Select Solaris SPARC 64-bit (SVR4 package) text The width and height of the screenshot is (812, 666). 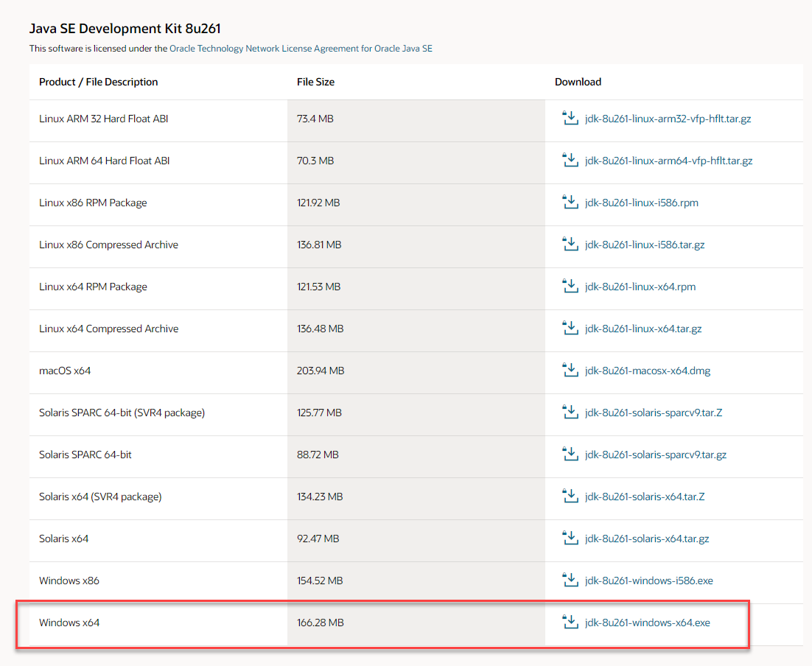122,413
